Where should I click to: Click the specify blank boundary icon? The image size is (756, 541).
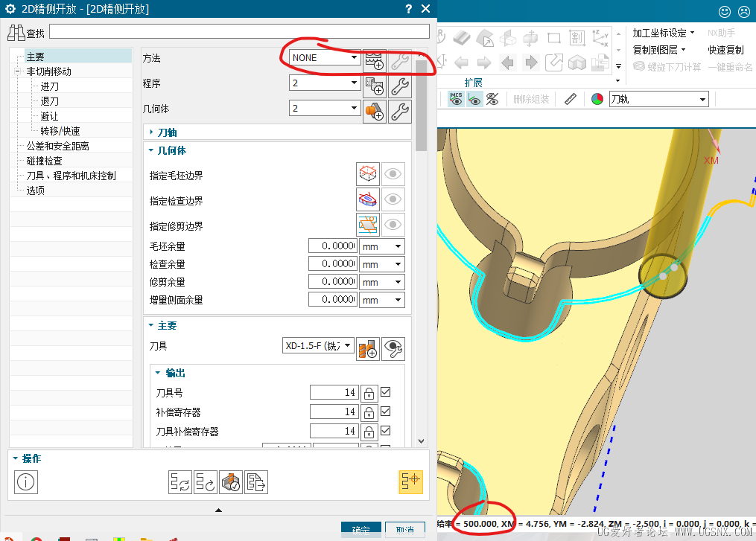pyautogui.click(x=368, y=174)
